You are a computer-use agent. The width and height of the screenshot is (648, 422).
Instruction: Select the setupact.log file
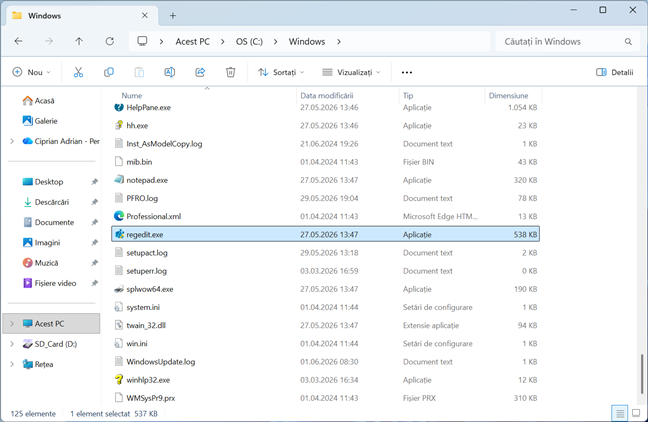pos(325,253)
